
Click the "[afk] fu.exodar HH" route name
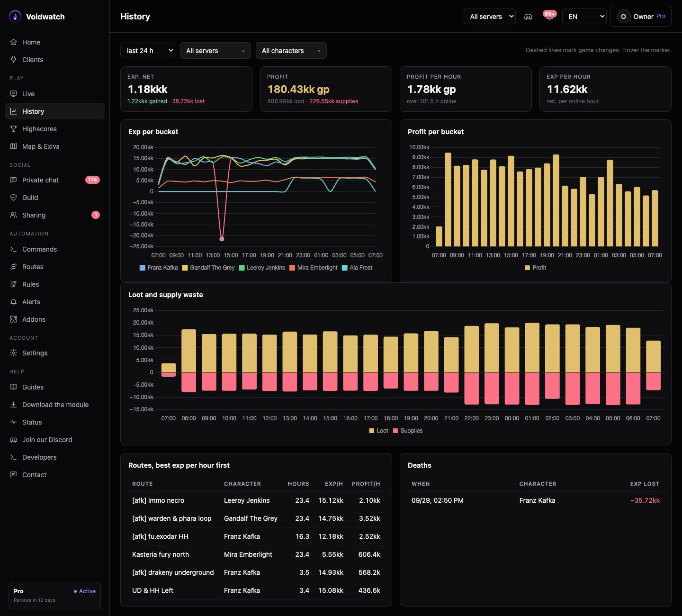161,536
